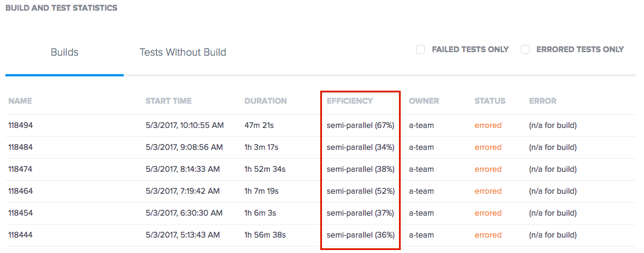Screen dimensions: 644x253
Task: Select build 118474 row name
Action: pyautogui.click(x=20, y=169)
